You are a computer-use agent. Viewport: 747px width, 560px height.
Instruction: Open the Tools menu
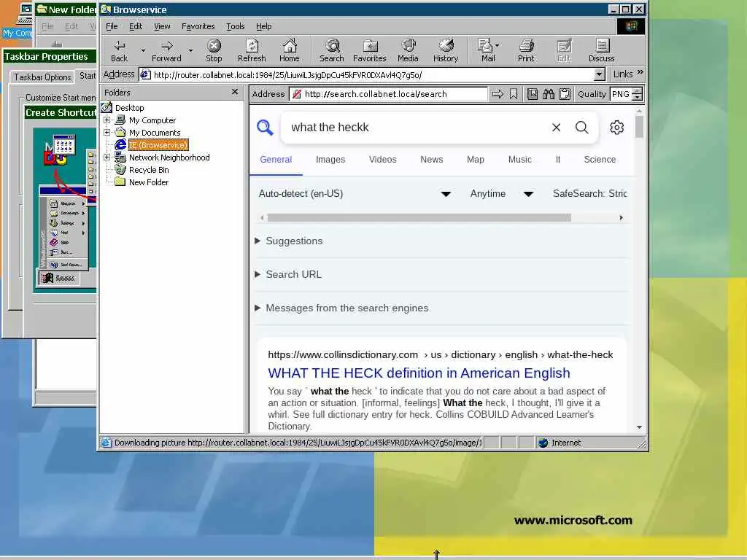236,26
